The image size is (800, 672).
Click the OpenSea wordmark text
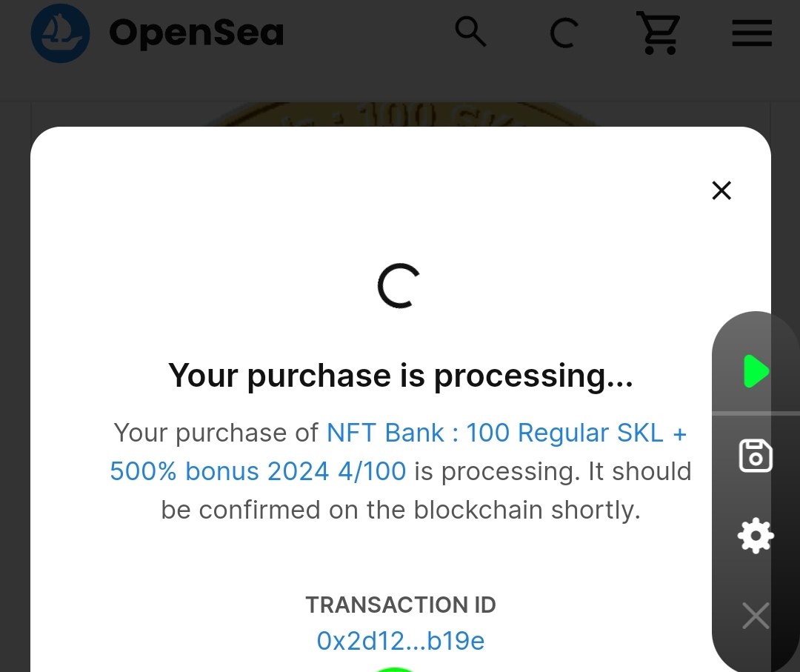[x=196, y=33]
